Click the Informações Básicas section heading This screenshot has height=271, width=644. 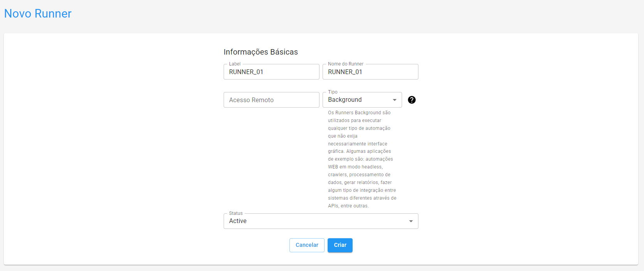(x=261, y=52)
